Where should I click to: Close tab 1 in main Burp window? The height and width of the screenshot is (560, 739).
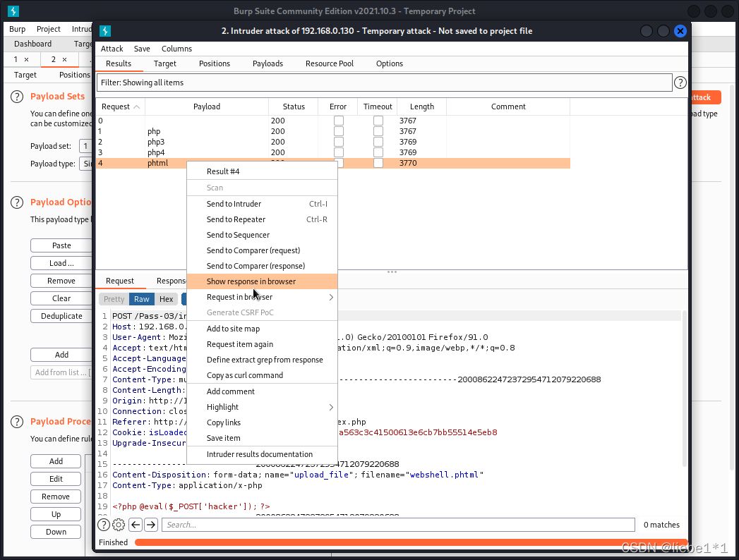tap(26, 59)
